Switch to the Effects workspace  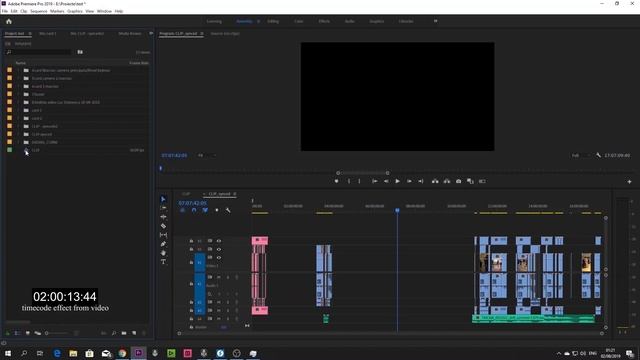coord(324,21)
